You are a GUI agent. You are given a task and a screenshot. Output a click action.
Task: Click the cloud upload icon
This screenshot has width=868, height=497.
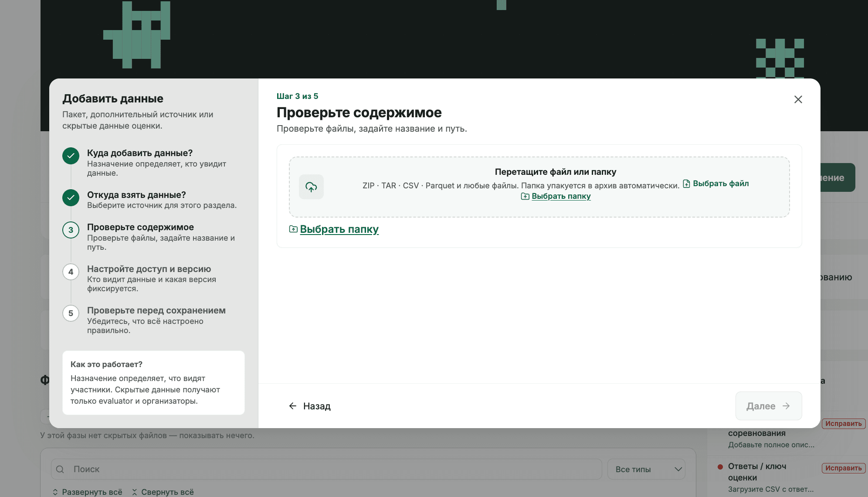coord(311,187)
